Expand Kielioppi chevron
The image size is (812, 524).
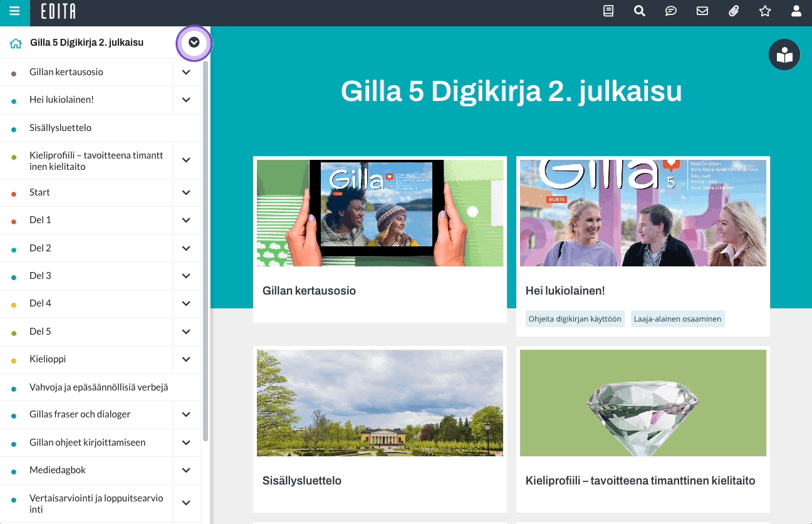click(186, 359)
